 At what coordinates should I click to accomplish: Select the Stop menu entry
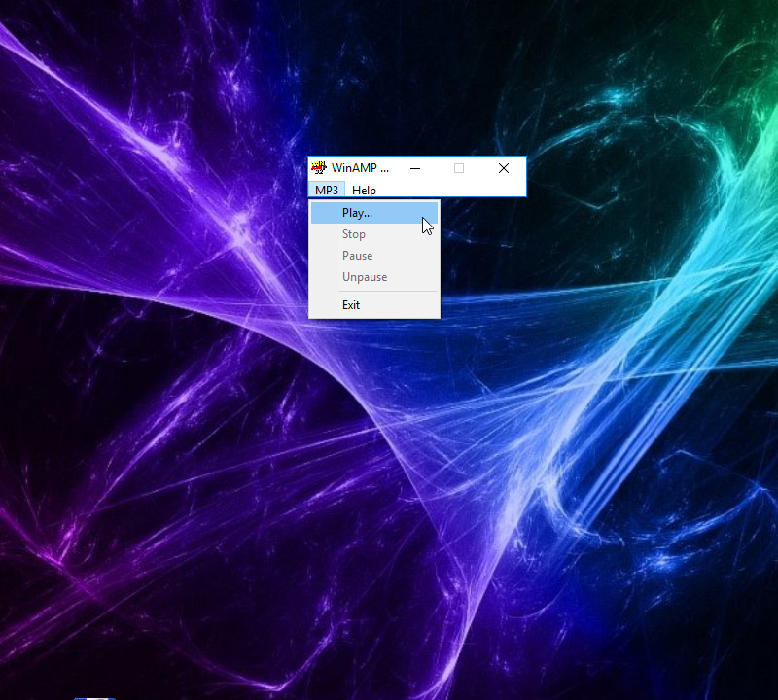point(374,234)
